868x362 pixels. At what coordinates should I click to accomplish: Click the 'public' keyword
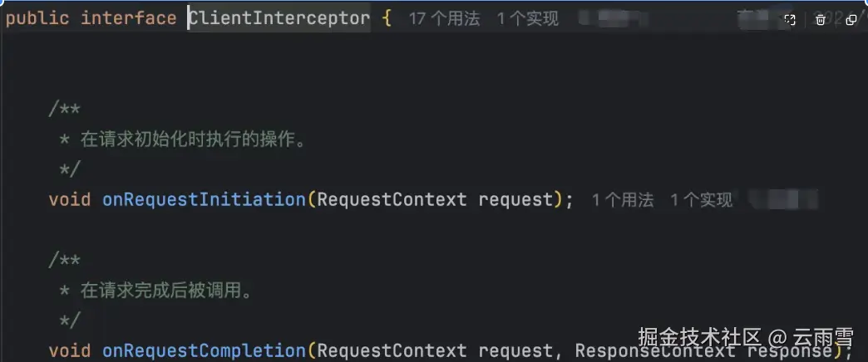point(37,18)
